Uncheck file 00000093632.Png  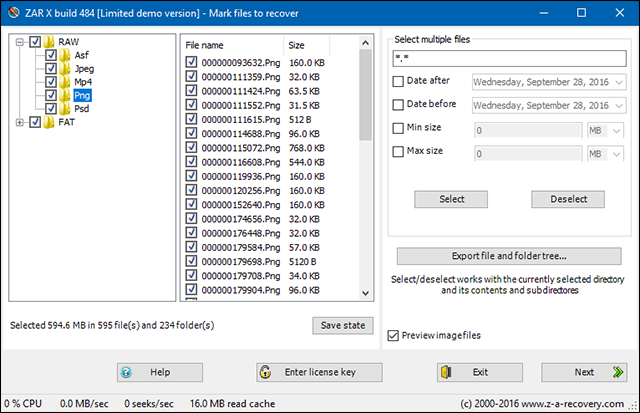tap(191, 62)
